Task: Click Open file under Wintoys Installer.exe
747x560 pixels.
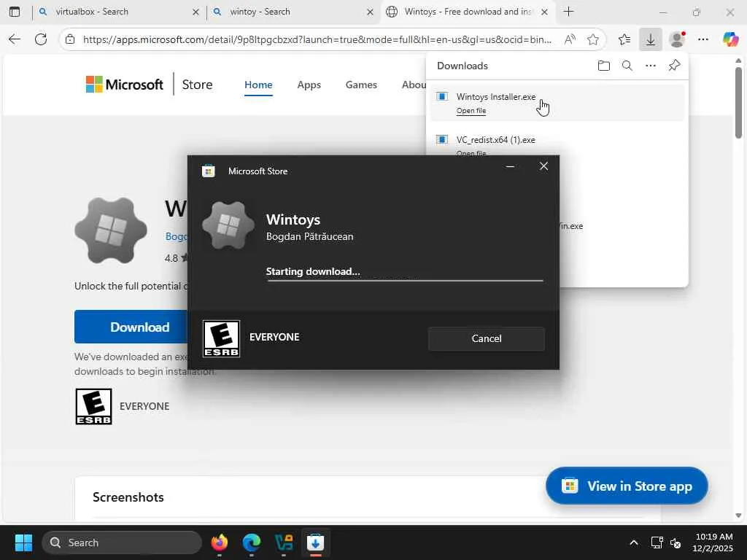Action: pos(471,111)
